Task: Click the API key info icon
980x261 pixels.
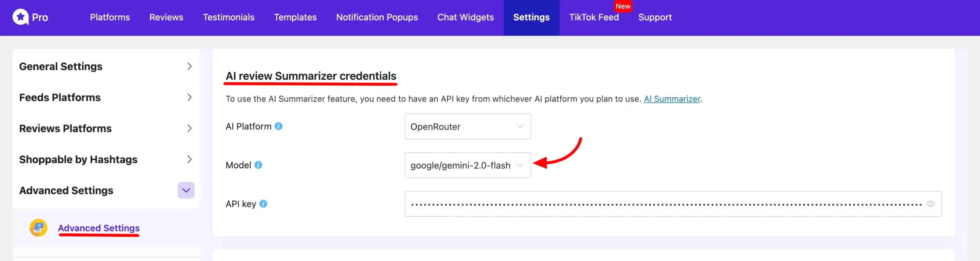Action: tap(263, 204)
